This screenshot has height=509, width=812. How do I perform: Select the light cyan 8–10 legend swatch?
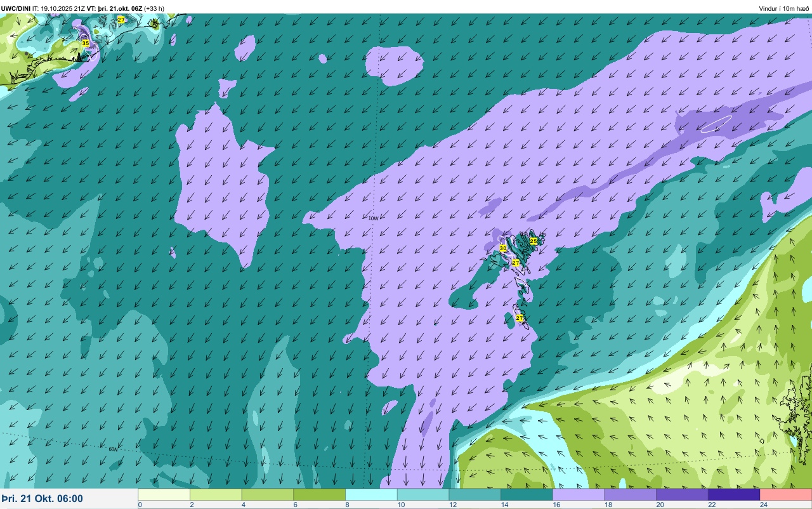click(371, 494)
